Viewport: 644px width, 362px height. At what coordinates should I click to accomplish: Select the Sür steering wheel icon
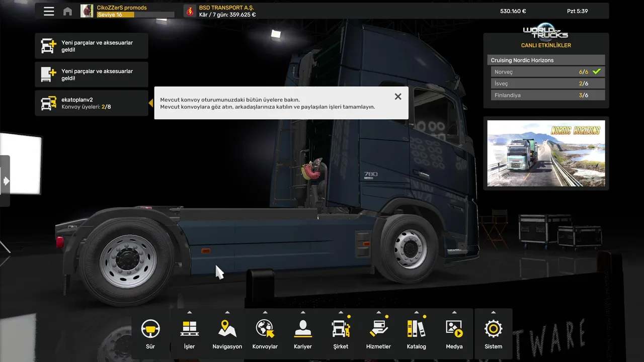150,329
